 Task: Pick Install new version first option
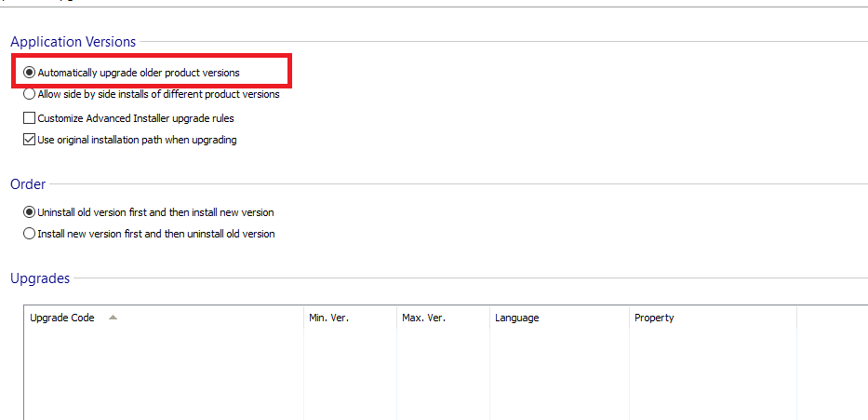30,234
